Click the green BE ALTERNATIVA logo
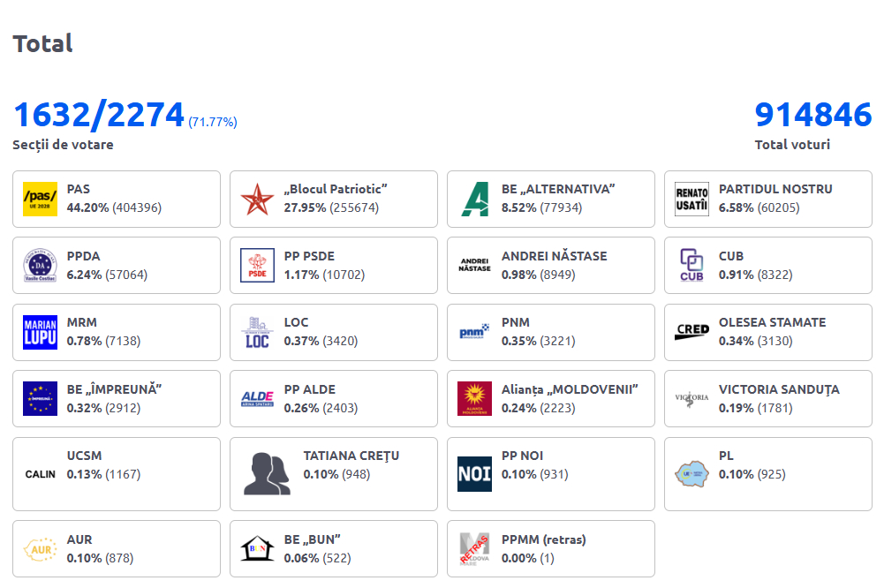884x588 pixels. [x=474, y=199]
